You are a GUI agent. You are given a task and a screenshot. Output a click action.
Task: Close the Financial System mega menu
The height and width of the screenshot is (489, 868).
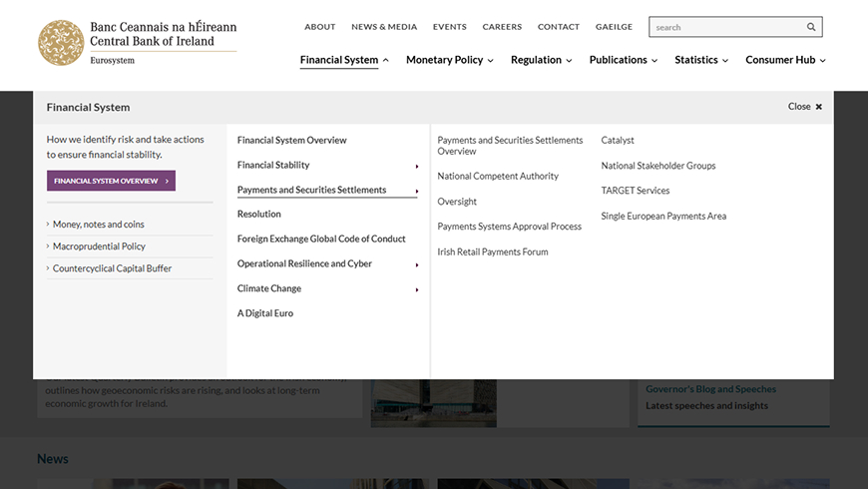pyautogui.click(x=805, y=107)
